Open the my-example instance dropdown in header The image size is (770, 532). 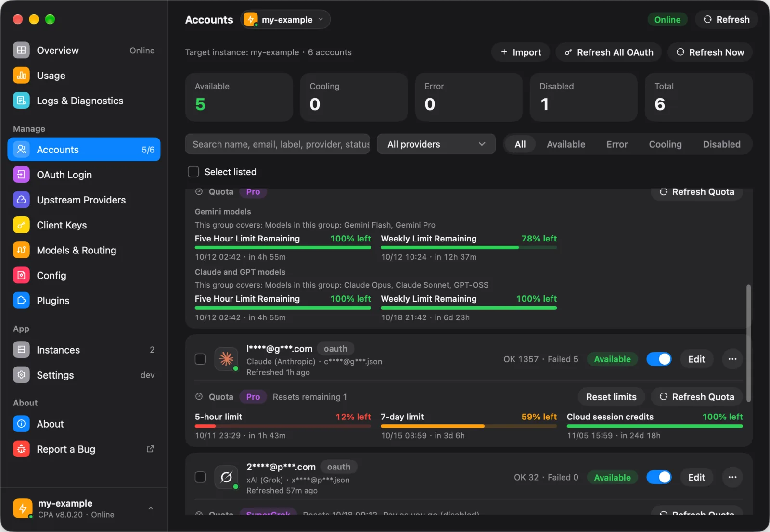click(x=285, y=20)
